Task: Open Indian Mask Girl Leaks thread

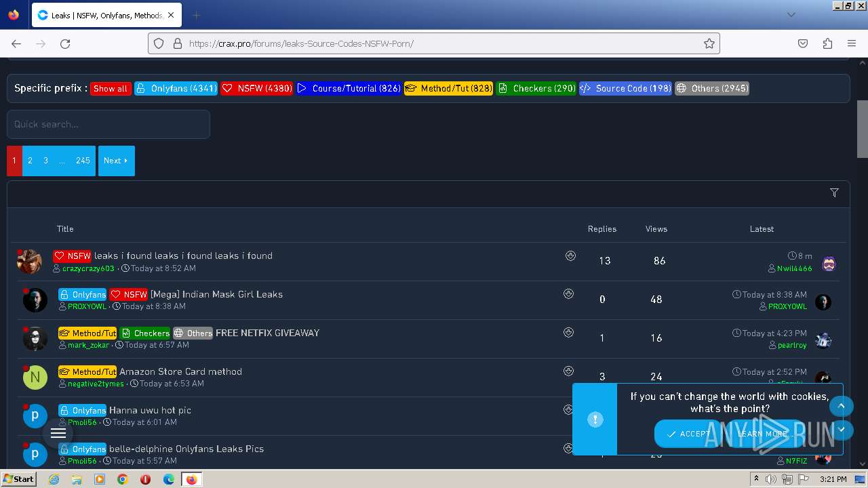Action: [216, 294]
